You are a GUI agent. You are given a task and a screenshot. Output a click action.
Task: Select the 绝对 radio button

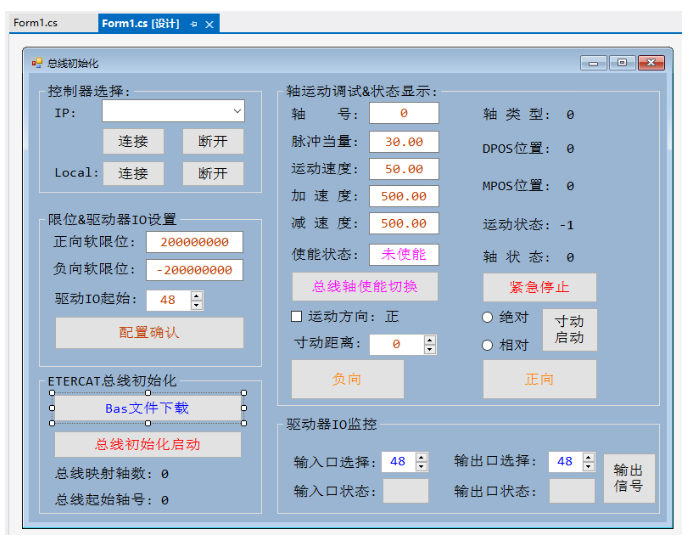tap(487, 317)
